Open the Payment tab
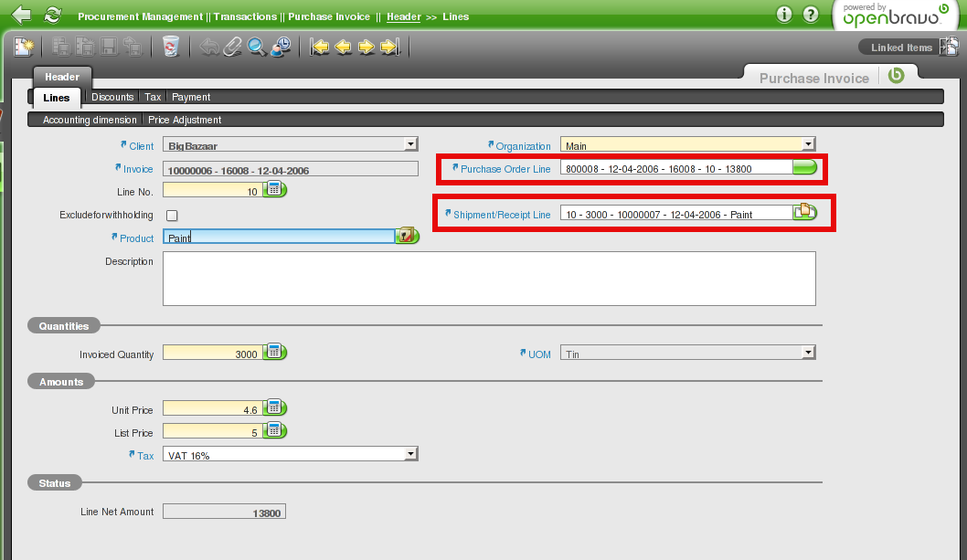This screenshot has height=560, width=967. tap(191, 97)
